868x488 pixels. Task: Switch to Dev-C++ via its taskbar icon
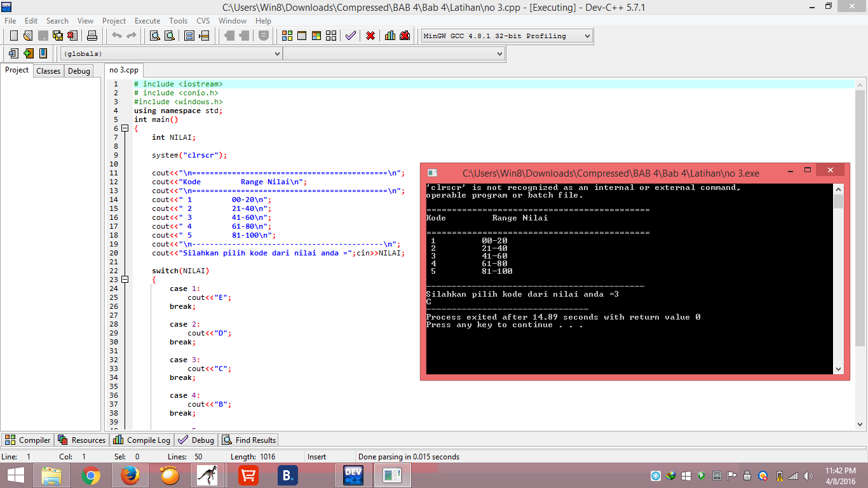(x=353, y=476)
